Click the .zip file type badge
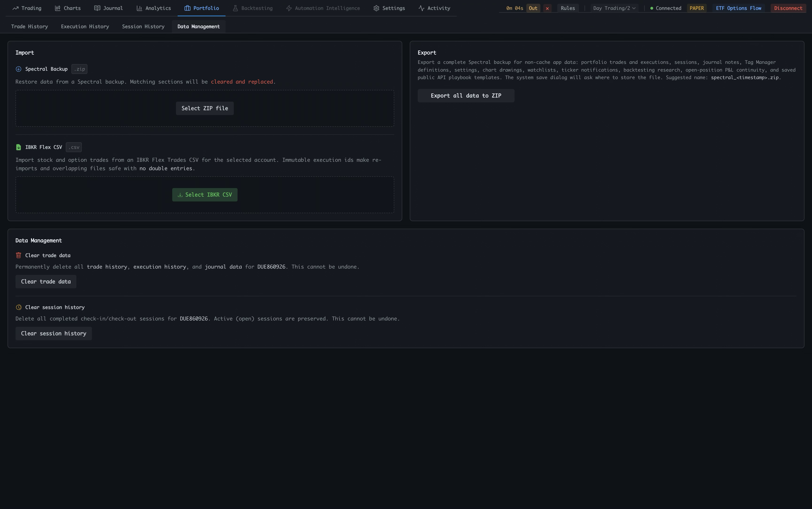Viewport: 812px width, 509px height. pos(79,69)
